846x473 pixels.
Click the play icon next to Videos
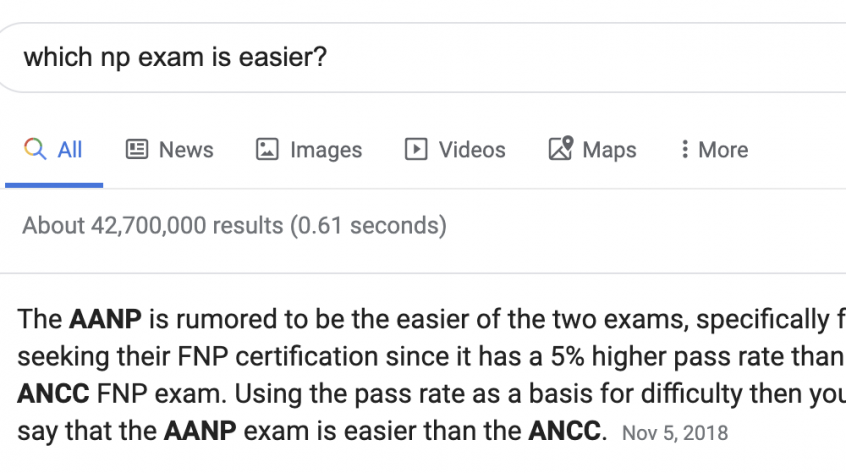[x=416, y=149]
